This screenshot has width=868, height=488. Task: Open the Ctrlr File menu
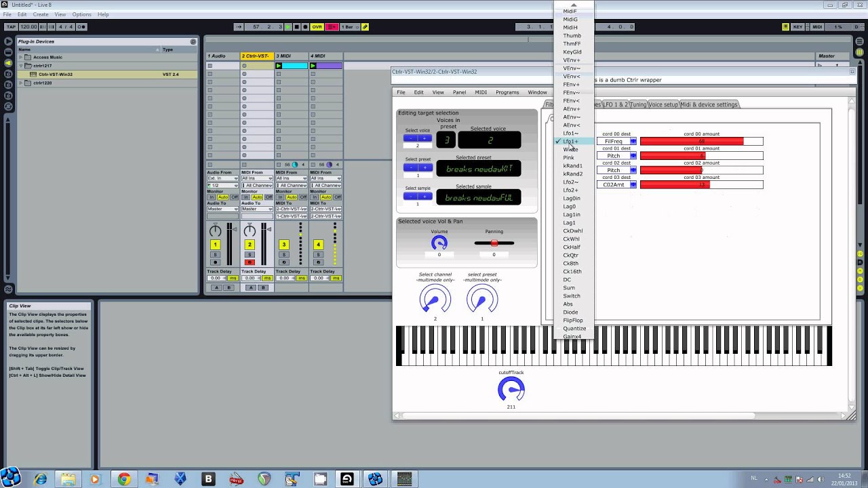[x=401, y=93]
